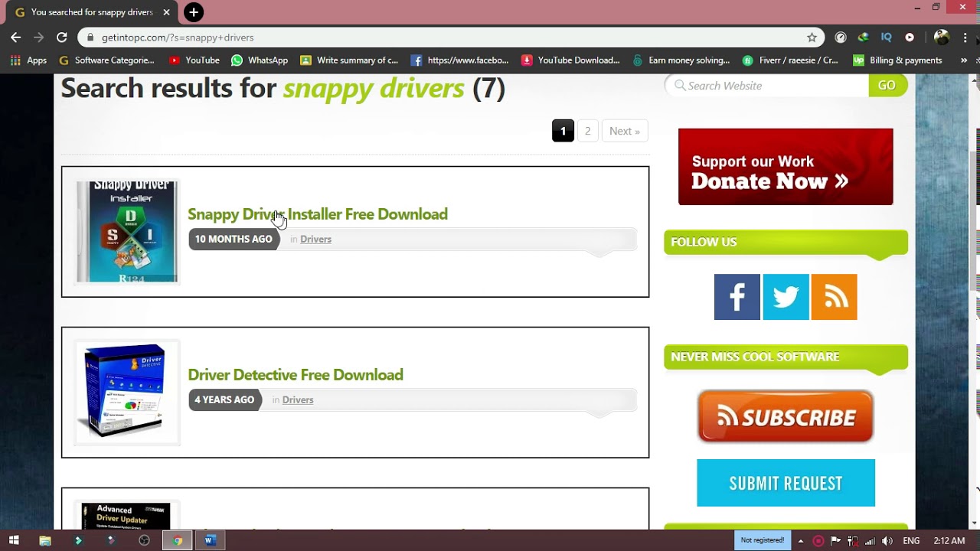Image resolution: width=980 pixels, height=551 pixels.
Task: Go back to the previous page
Action: 15,37
